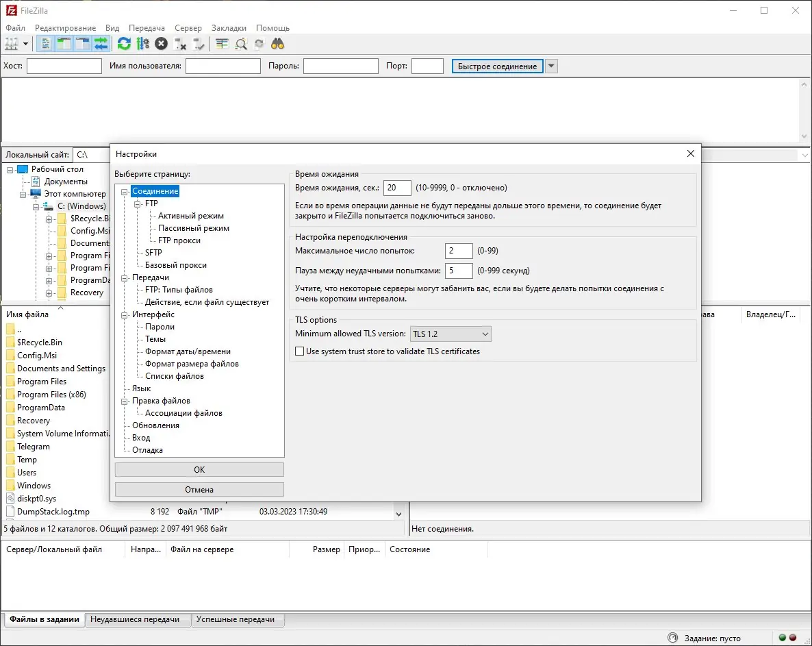Switch to the Успешные передачи tab
The image size is (812, 646).
238,619
